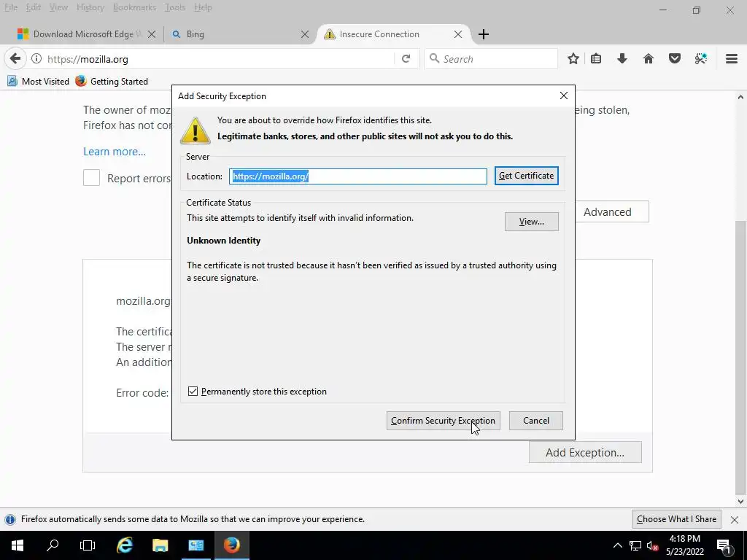Open Windows taskbar search
Viewport: 747px width, 560px height.
coord(53,545)
